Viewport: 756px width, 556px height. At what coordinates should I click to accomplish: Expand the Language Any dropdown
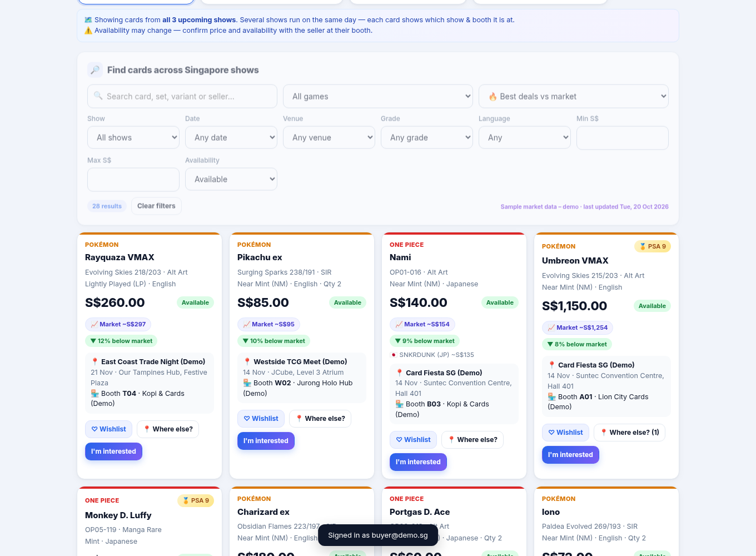525,137
